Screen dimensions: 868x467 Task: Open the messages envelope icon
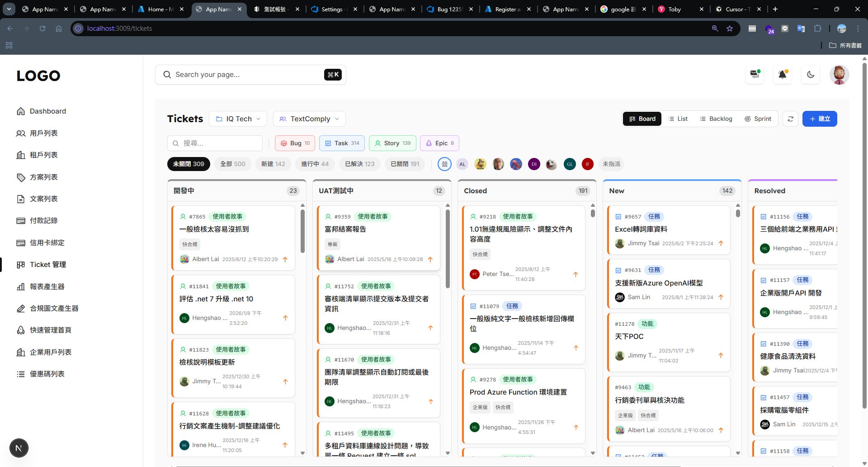pos(755,75)
